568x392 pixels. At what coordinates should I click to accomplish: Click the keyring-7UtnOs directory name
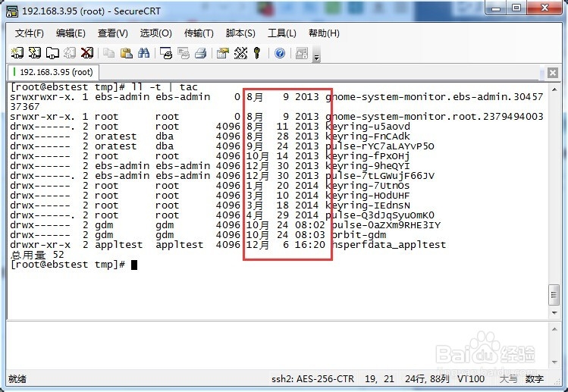[x=368, y=186]
